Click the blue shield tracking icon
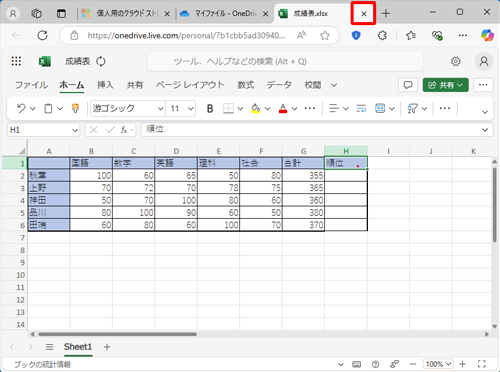Image resolution: width=500 pixels, height=372 pixels. 356,35
